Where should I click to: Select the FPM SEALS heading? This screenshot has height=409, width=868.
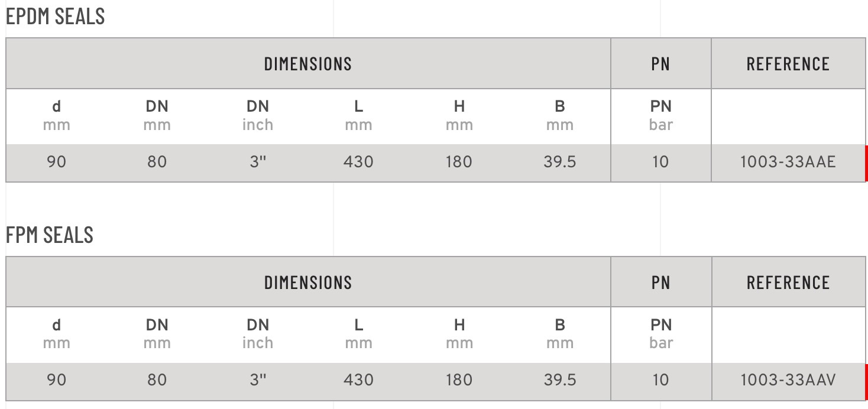[x=50, y=235]
